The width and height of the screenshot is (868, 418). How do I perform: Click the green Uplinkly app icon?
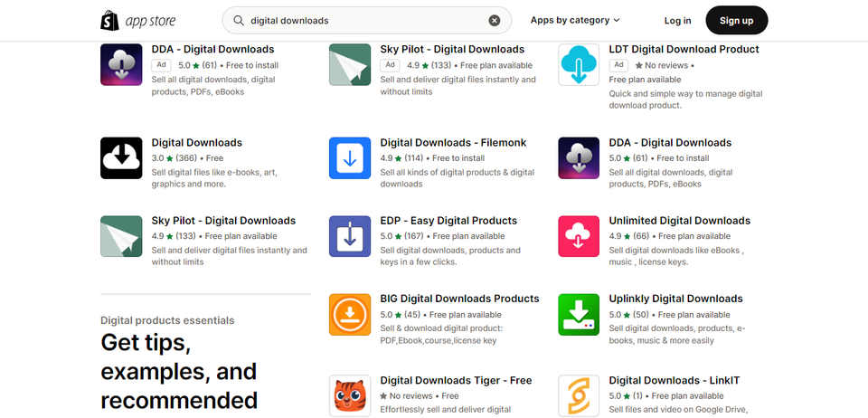point(579,314)
